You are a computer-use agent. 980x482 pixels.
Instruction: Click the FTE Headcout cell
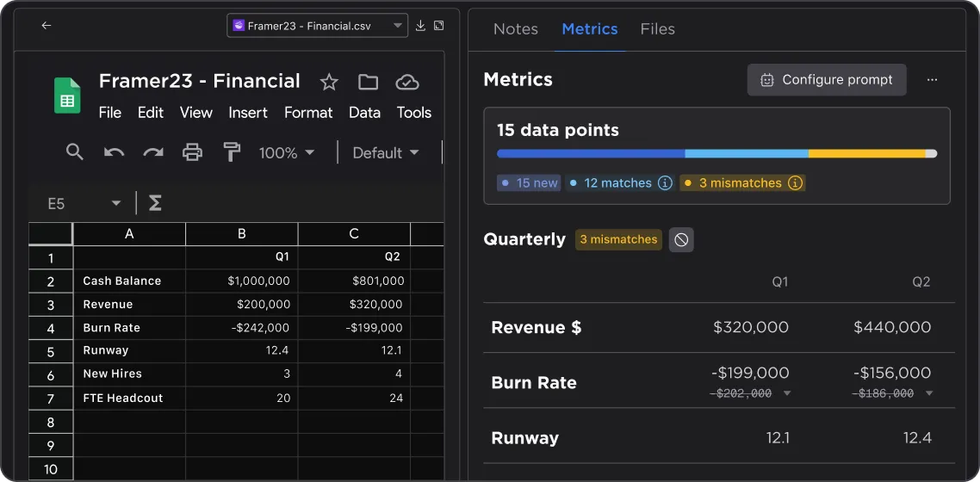pyautogui.click(x=129, y=398)
